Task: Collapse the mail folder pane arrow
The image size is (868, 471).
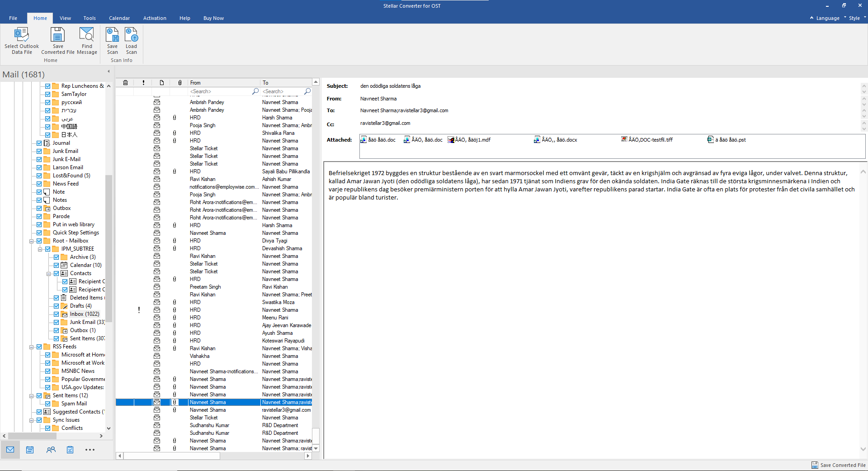Action: 108,71
